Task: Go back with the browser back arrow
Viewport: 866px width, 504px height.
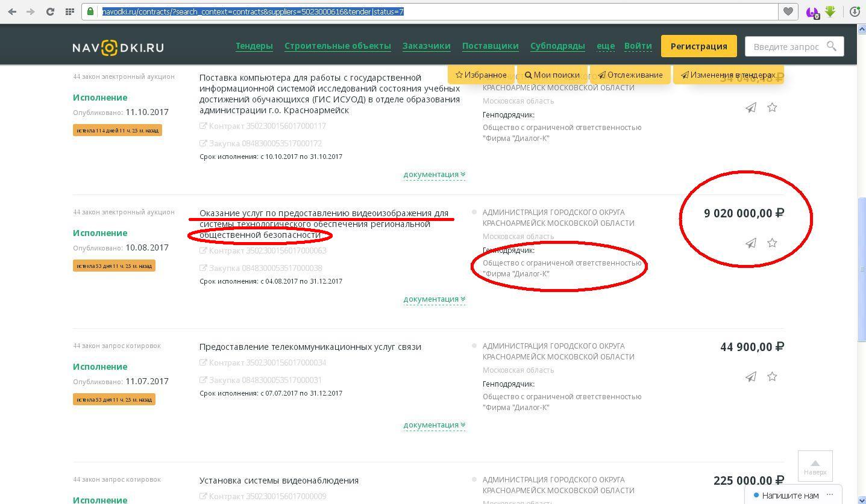Action: 12,11
